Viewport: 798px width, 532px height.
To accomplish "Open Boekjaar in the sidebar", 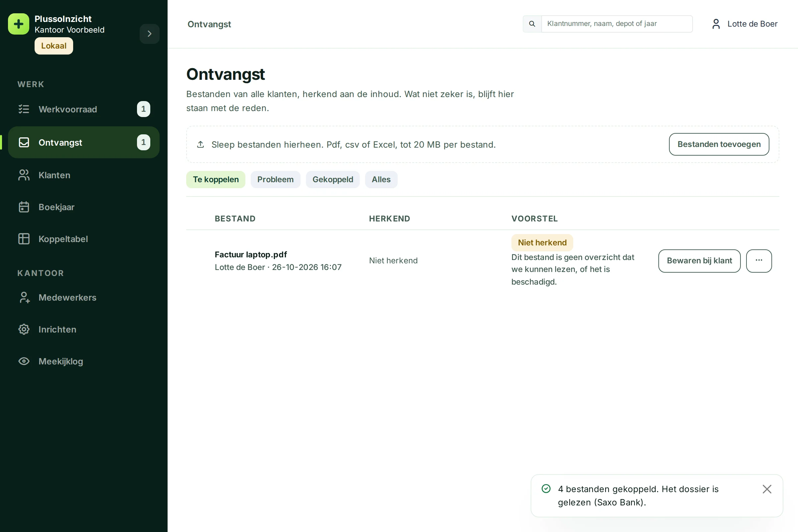I will tap(84, 207).
